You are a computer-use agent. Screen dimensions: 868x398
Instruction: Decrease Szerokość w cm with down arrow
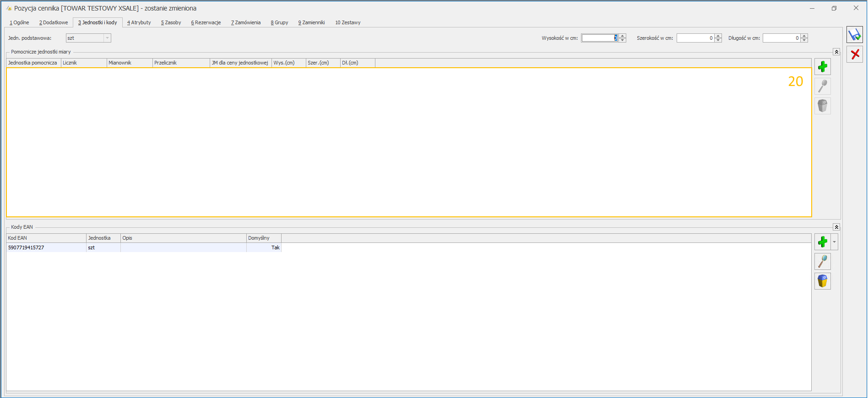coord(718,40)
